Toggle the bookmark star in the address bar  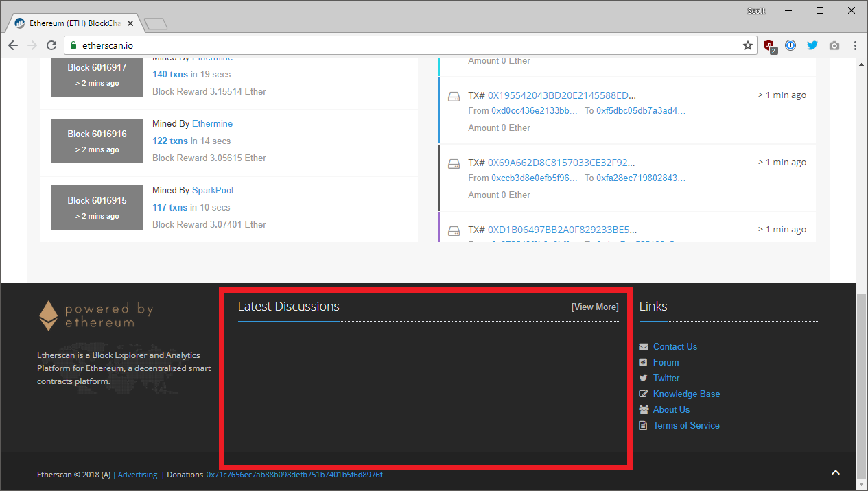point(747,45)
